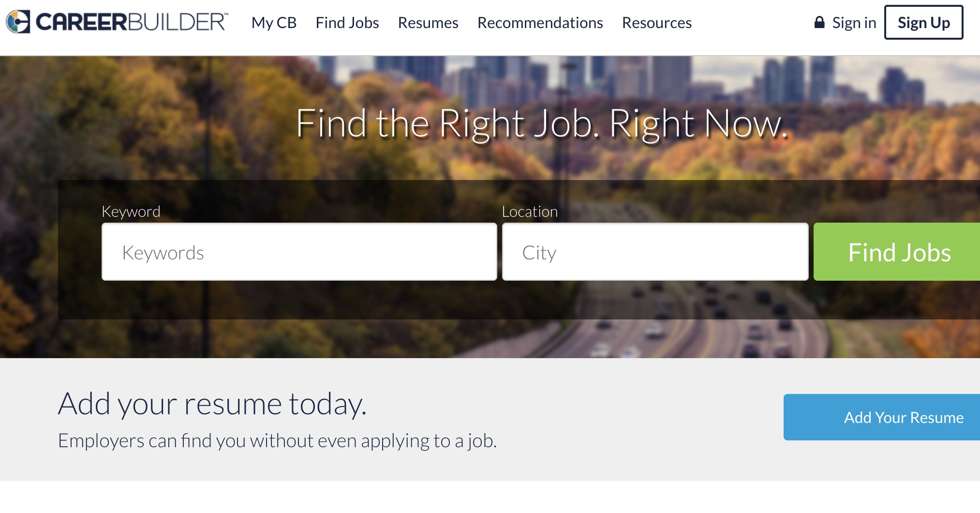Click the Sign Up button
Screen dimensions: 980x513
click(x=923, y=22)
